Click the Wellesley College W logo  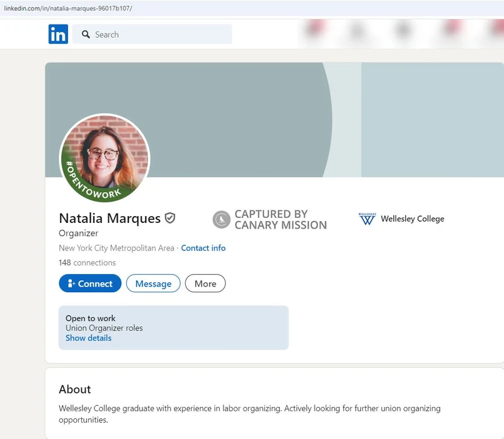click(369, 219)
